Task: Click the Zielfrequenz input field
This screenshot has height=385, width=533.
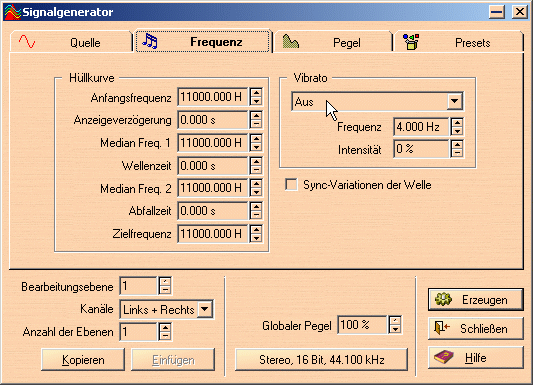Action: pyautogui.click(x=212, y=234)
